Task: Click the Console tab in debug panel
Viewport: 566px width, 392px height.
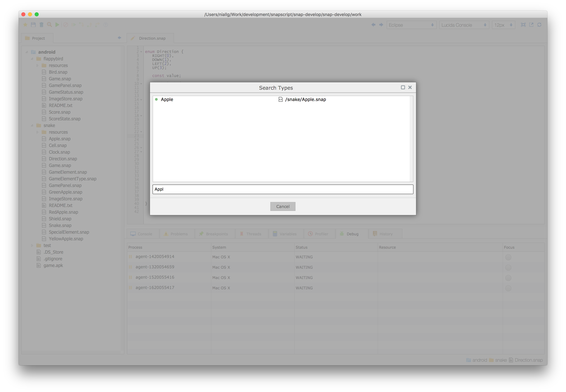Action: 141,234
